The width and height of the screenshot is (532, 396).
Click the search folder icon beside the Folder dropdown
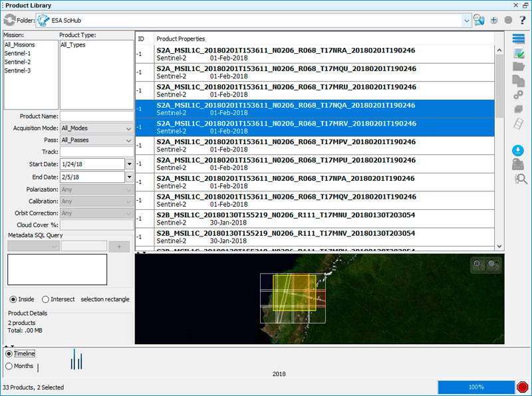click(x=479, y=20)
